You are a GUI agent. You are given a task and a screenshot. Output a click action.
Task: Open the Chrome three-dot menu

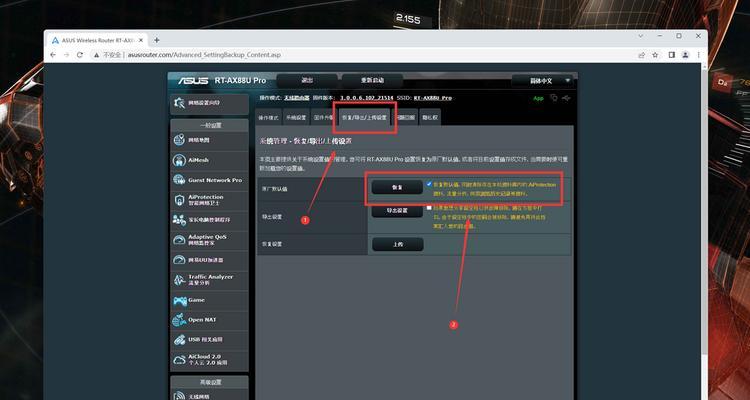pos(699,55)
